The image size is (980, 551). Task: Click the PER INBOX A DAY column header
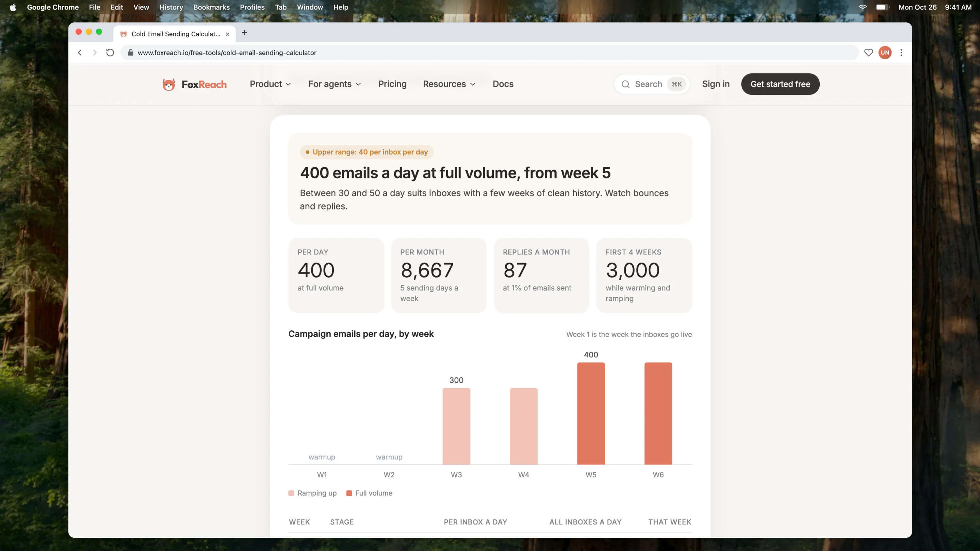pyautogui.click(x=475, y=522)
